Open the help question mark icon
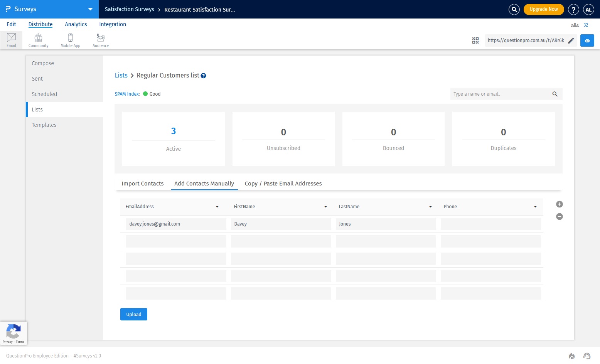 pos(573,10)
